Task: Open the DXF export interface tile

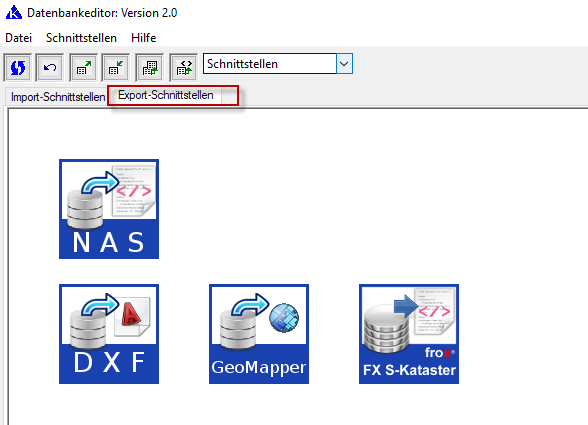Action: [109, 334]
